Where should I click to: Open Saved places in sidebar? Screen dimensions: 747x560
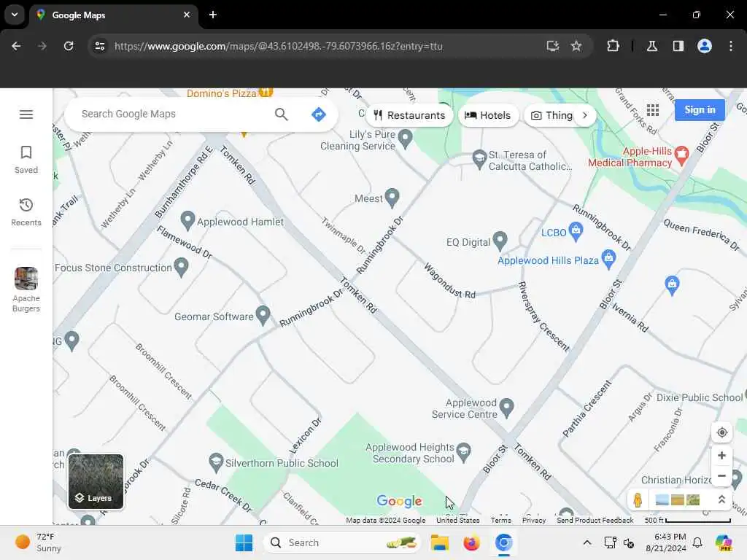click(26, 160)
